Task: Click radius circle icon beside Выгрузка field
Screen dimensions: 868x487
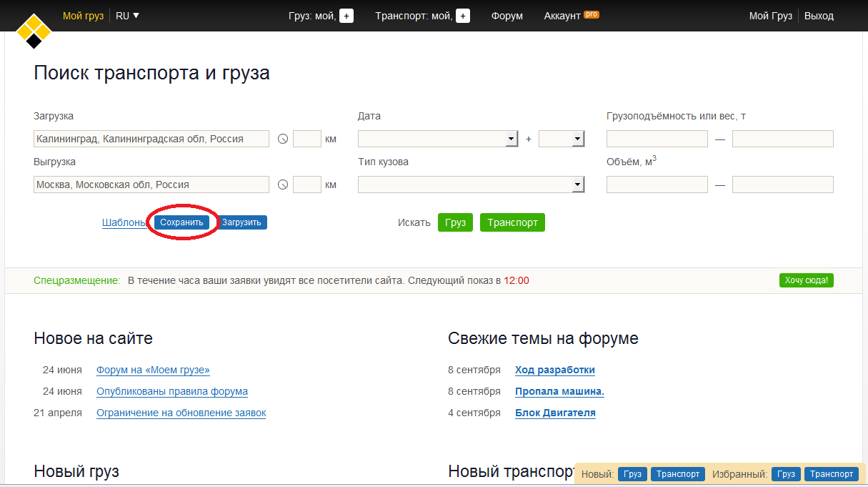Action: point(282,185)
